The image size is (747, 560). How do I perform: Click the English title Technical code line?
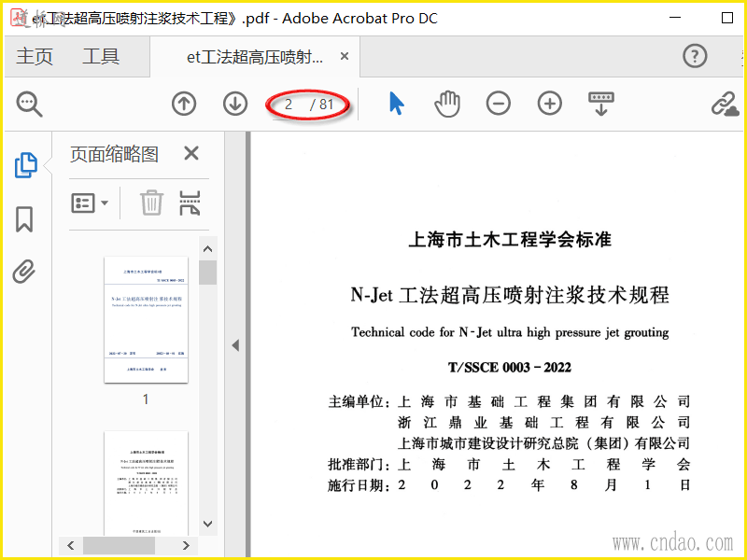pos(510,332)
